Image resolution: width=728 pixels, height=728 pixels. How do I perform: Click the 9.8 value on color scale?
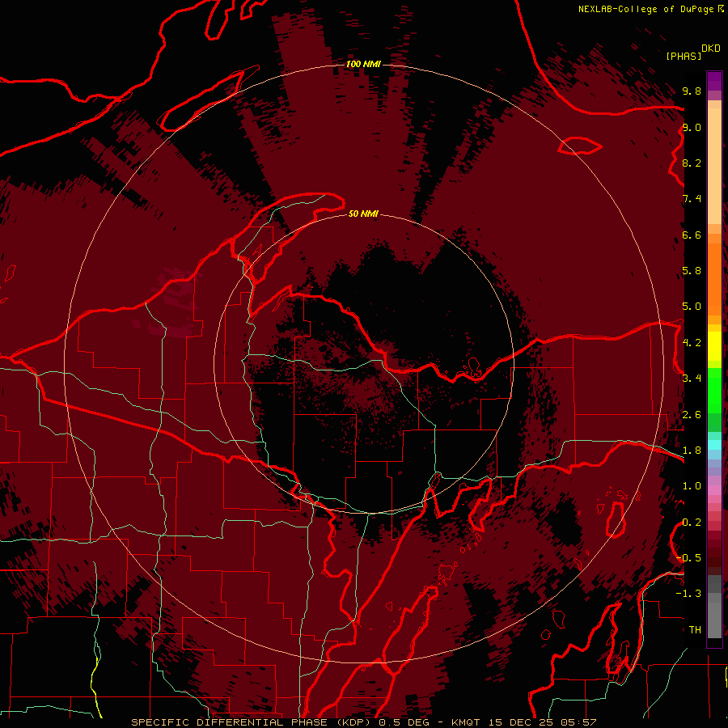(x=692, y=91)
